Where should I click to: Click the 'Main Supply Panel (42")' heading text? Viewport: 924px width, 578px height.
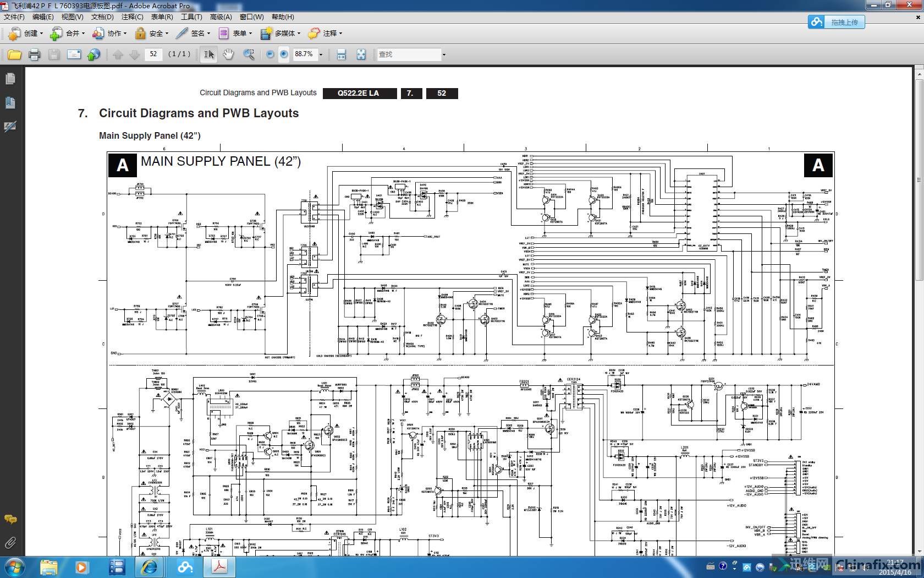[150, 135]
